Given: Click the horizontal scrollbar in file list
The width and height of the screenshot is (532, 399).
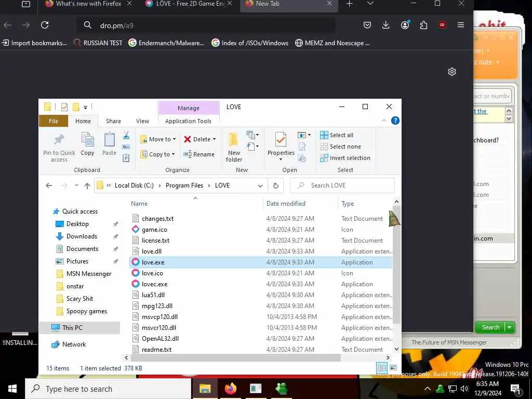Looking at the screenshot, I should click(x=235, y=357).
